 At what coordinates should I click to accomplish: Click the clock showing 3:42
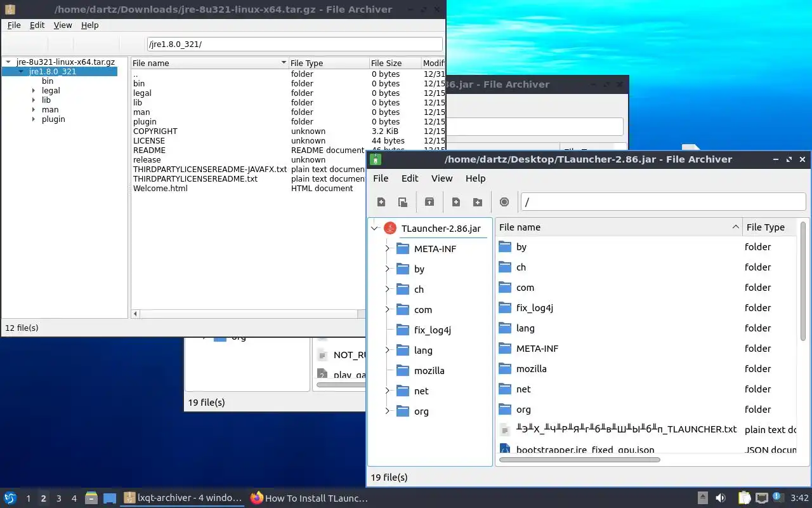(x=800, y=498)
